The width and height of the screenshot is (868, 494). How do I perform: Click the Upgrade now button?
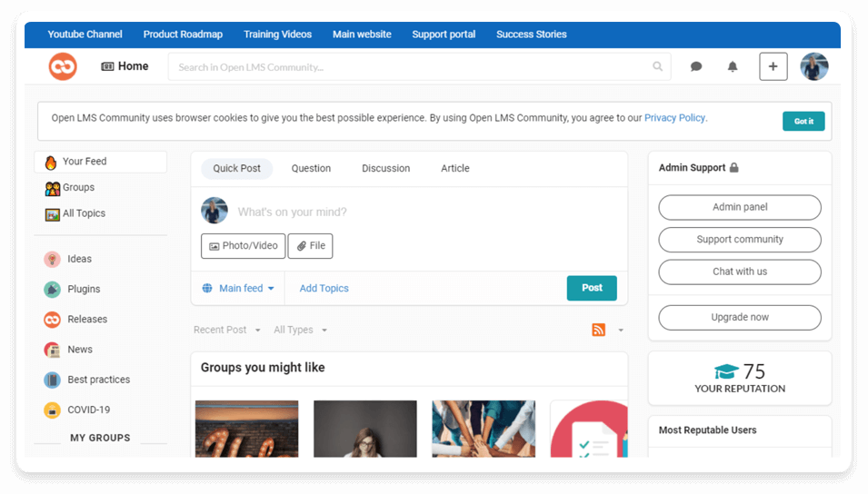[x=740, y=318]
